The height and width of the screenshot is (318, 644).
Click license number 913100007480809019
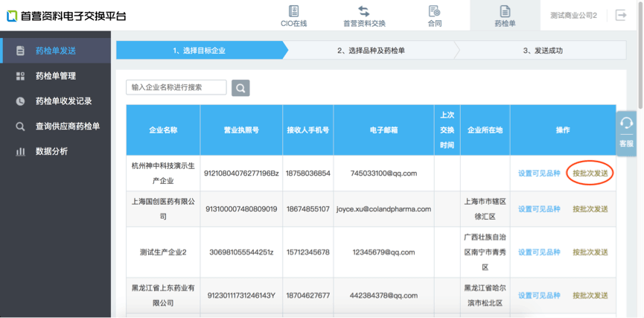241,209
